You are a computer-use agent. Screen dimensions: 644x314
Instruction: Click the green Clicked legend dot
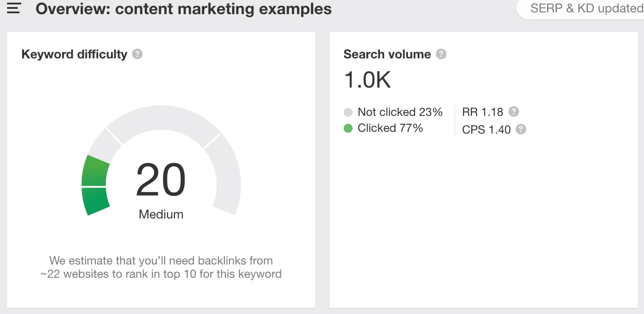(348, 129)
